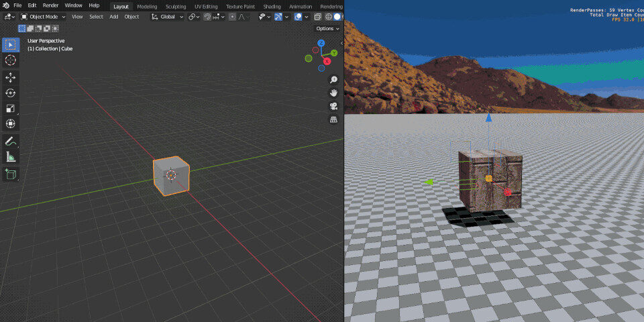Toggle proportional editing button
This screenshot has height=322, width=644.
tap(232, 17)
